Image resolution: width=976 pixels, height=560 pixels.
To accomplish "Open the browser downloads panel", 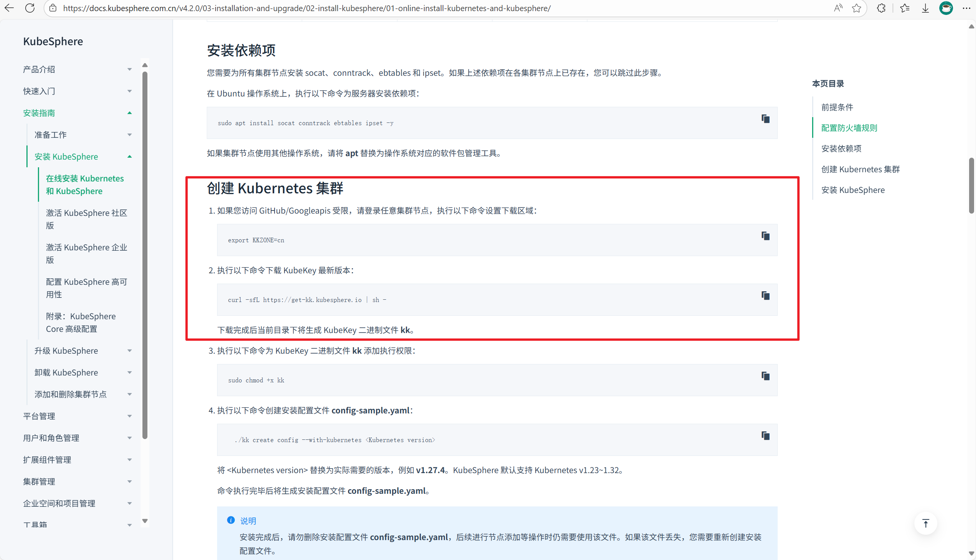I will 925,8.
